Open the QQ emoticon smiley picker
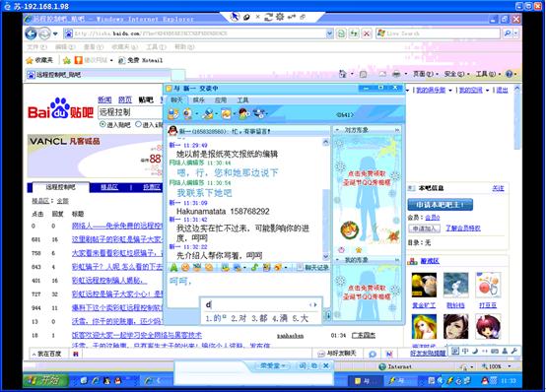 (185, 267)
